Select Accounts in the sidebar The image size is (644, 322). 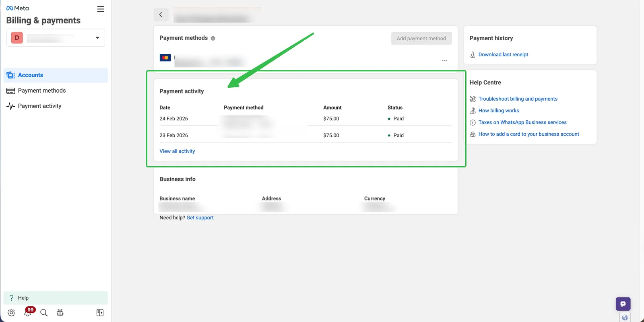tap(31, 75)
